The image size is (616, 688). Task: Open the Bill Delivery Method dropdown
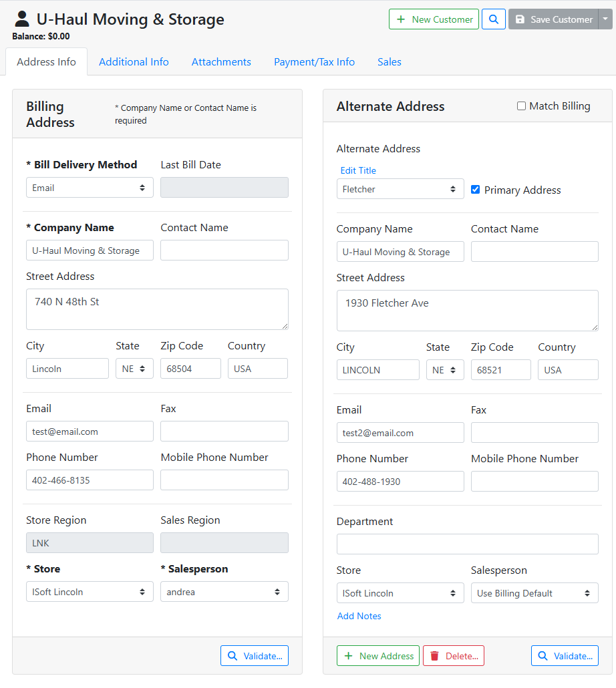pyautogui.click(x=90, y=188)
